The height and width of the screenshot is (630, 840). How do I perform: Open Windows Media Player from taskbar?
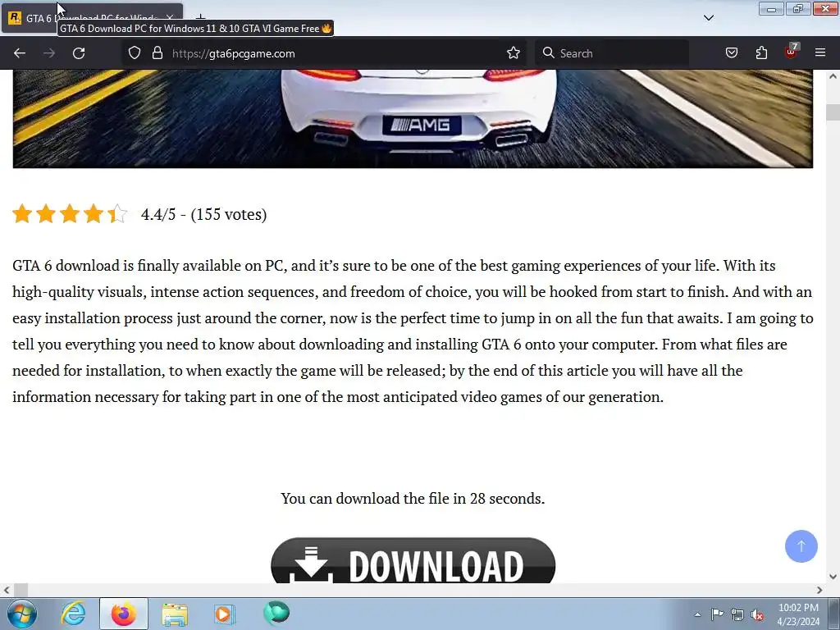[224, 614]
